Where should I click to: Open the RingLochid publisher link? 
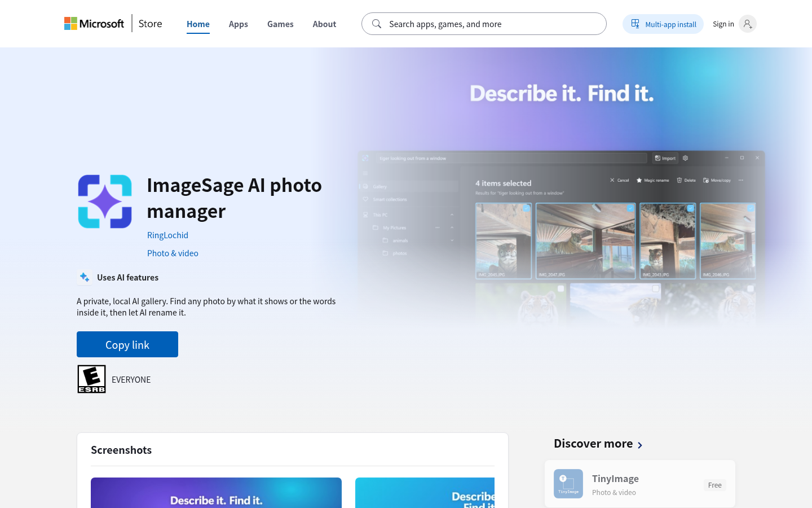[x=167, y=235]
